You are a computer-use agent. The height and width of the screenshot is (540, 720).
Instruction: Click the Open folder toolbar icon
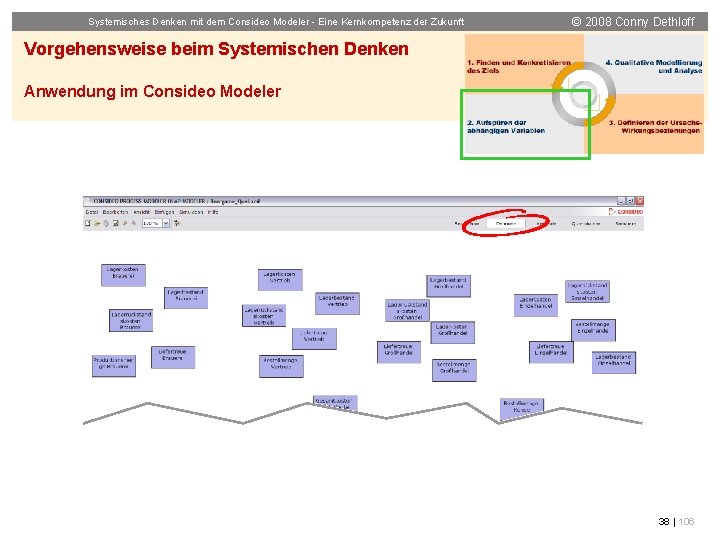(x=97, y=223)
